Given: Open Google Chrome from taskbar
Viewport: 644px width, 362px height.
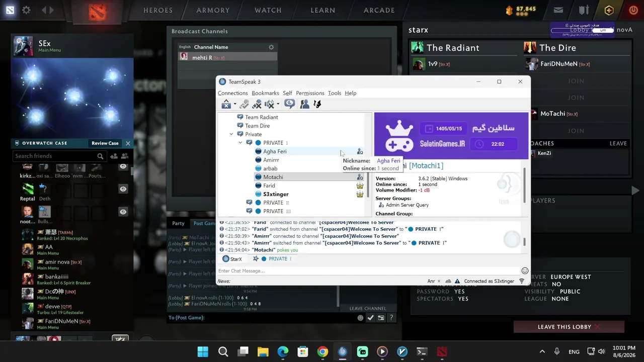Looking at the screenshot, I should pyautogui.click(x=323, y=351).
